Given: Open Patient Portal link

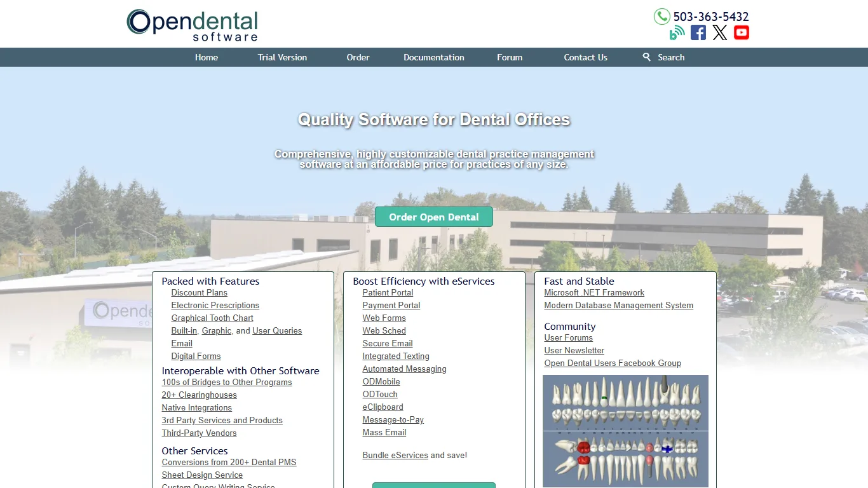Looking at the screenshot, I should coord(388,293).
